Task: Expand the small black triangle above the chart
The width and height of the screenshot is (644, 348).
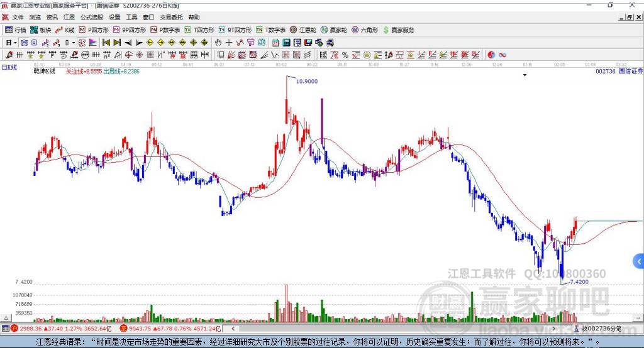Action: coord(525,75)
